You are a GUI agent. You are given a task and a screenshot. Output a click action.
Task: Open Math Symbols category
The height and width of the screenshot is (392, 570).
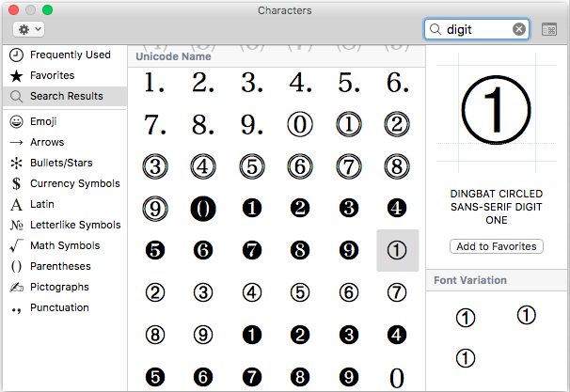click(x=65, y=246)
